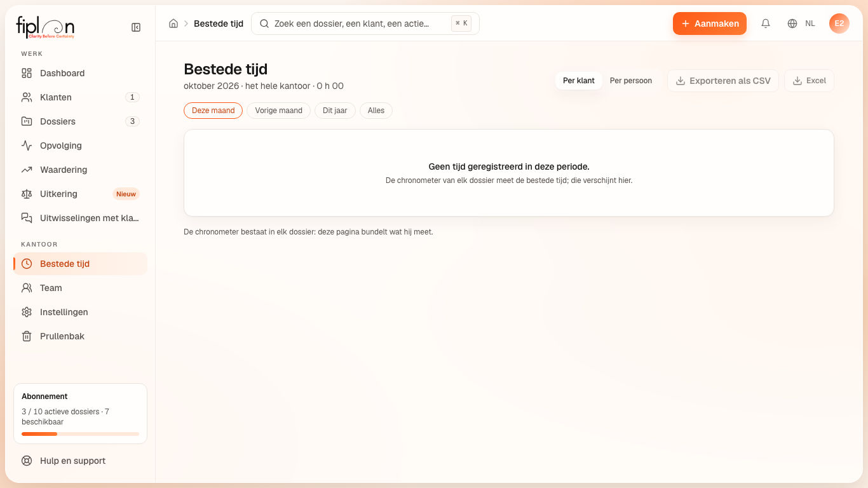Click the Uitwisselingen chat icon
Image resolution: width=868 pixels, height=488 pixels.
click(x=27, y=218)
